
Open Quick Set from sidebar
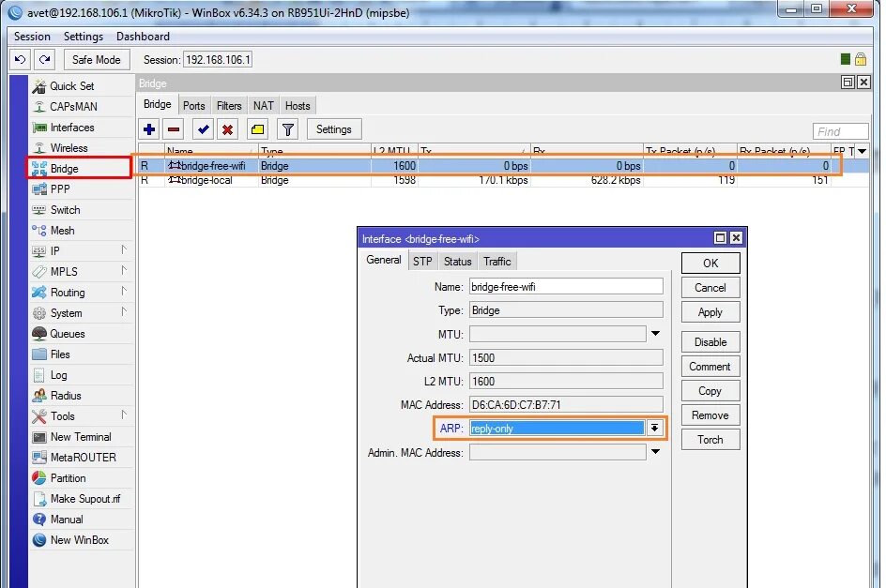(71, 86)
